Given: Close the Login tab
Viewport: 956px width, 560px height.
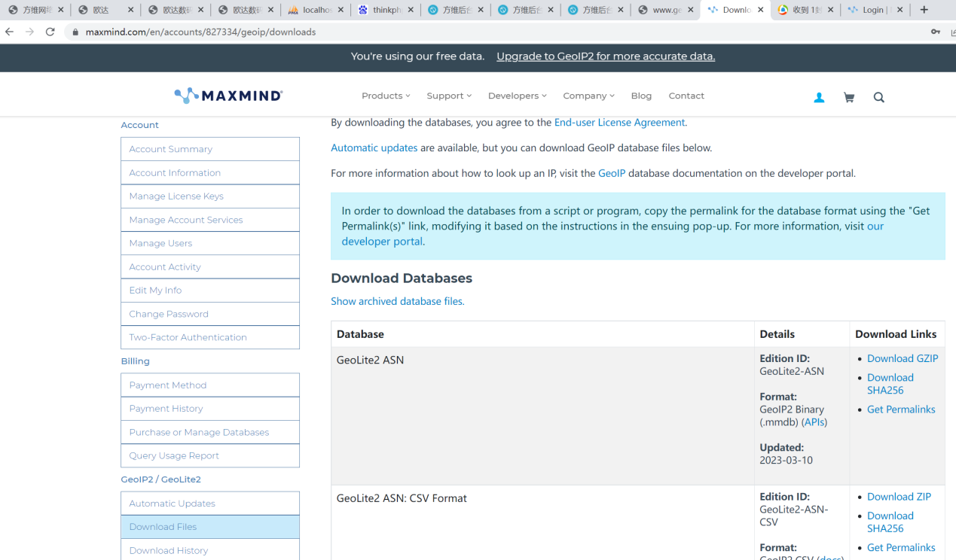Looking at the screenshot, I should [x=899, y=10].
